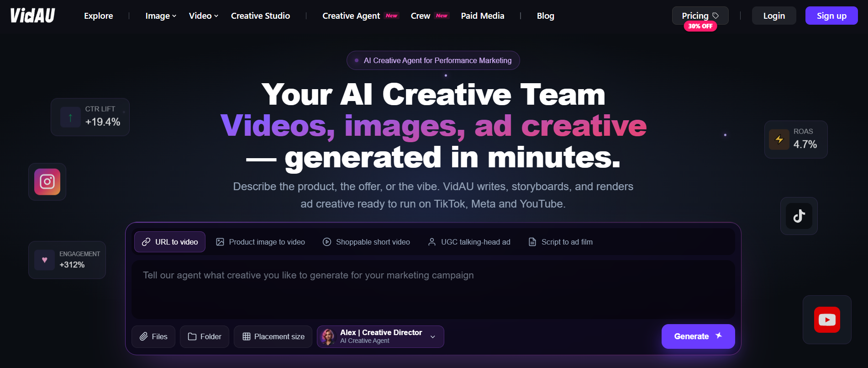Image resolution: width=868 pixels, height=368 pixels.
Task: Click the Generate button
Action: pos(698,336)
